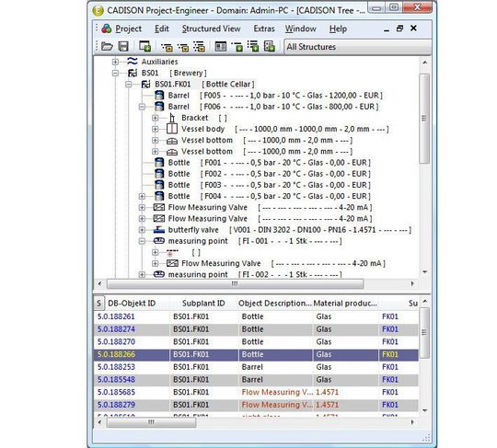Click the bottle icon for F003
This screenshot has height=448, width=497.
(x=159, y=185)
